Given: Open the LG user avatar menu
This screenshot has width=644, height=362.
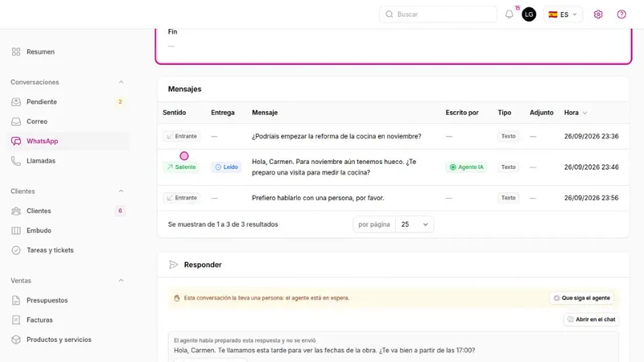Looking at the screenshot, I should pyautogui.click(x=529, y=14).
